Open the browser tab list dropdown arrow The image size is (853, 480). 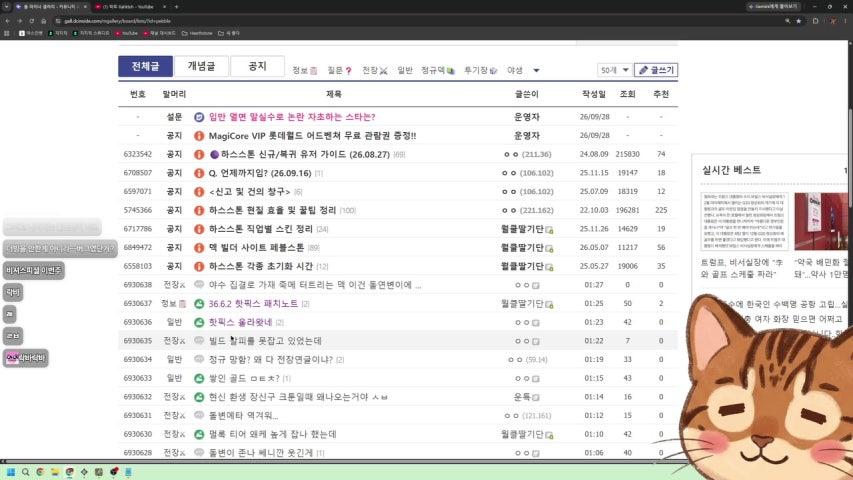(x=6, y=7)
